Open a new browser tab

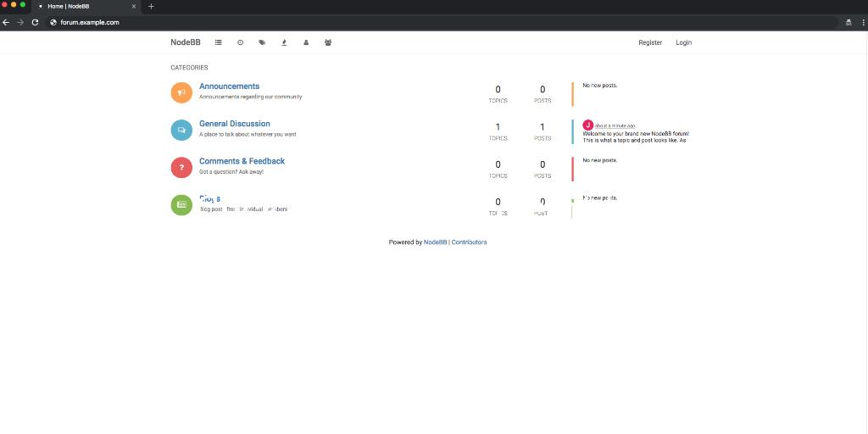[x=151, y=6]
